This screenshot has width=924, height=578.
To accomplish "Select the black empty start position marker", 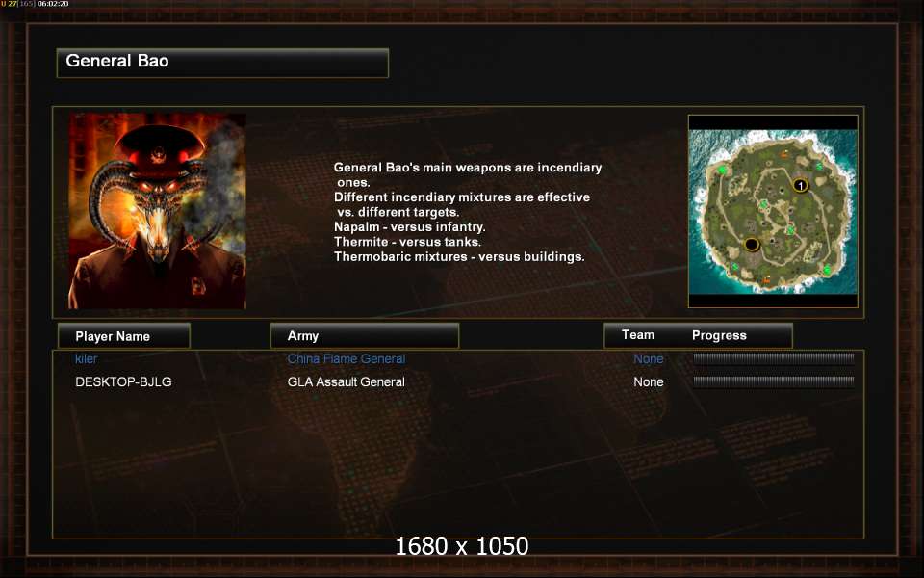I will (x=752, y=244).
